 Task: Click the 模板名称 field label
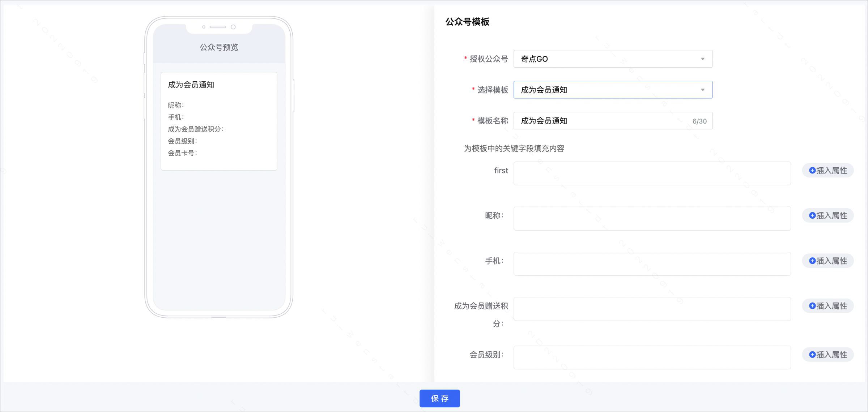click(x=493, y=121)
